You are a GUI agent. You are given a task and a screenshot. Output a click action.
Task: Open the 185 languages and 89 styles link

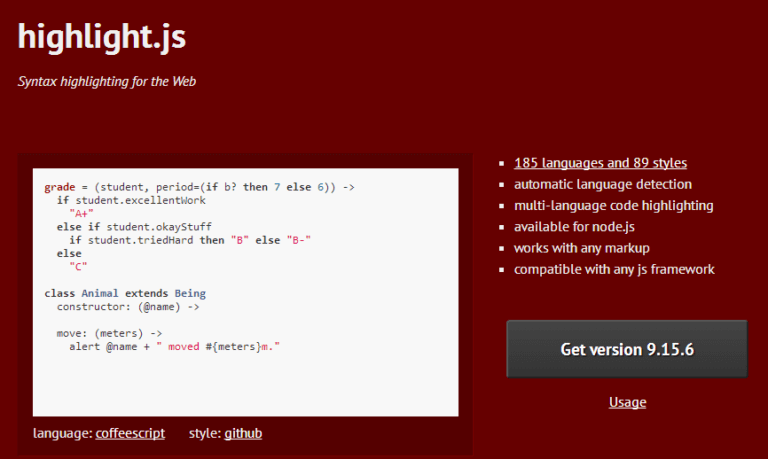pos(600,163)
